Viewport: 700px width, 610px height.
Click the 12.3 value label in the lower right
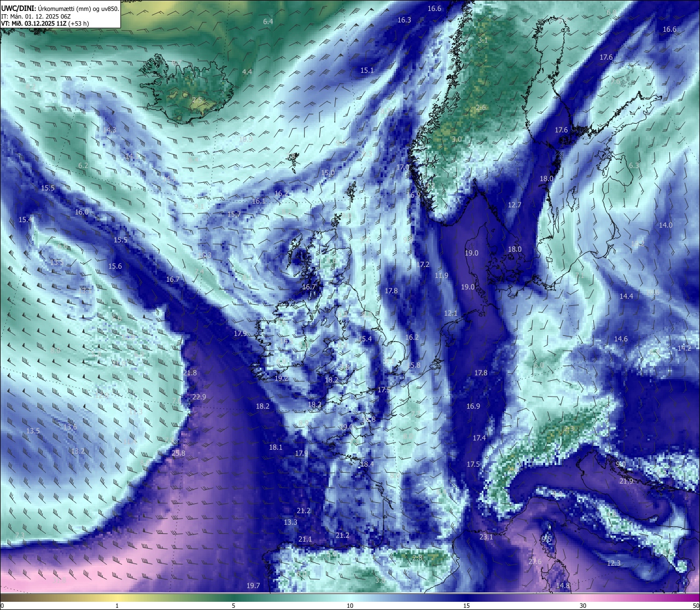[614, 563]
